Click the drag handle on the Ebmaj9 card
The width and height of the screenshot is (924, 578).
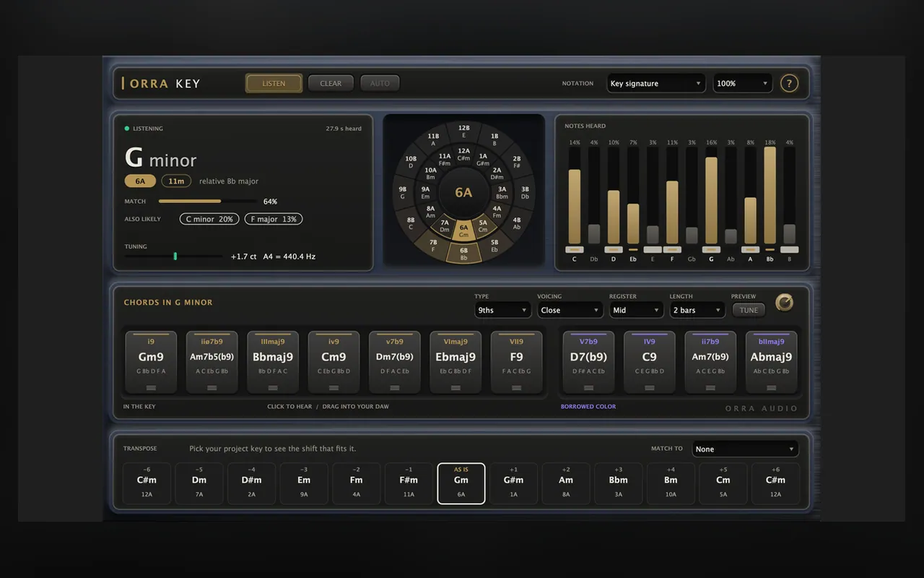(x=456, y=388)
